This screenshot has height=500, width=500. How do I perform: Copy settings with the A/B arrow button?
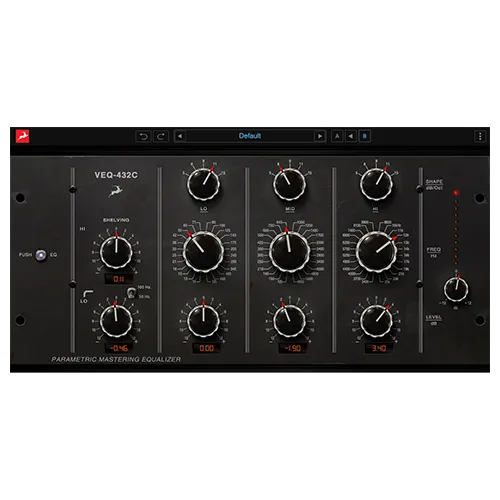351,136
